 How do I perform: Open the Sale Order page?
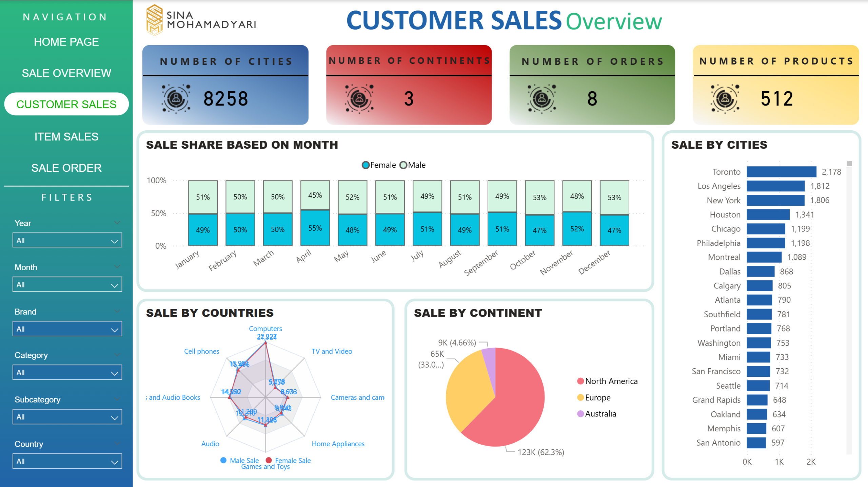point(66,168)
